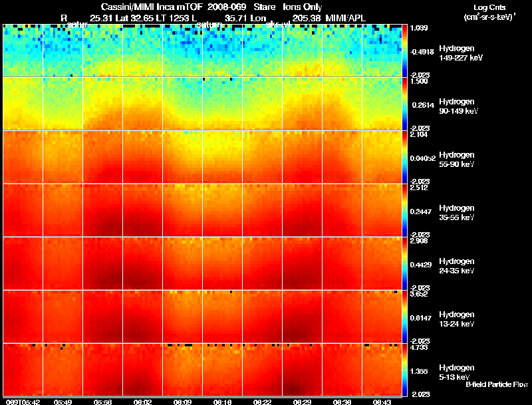
Task: Click the Hydrogen 5-13 keV color bar
Action: (404, 370)
